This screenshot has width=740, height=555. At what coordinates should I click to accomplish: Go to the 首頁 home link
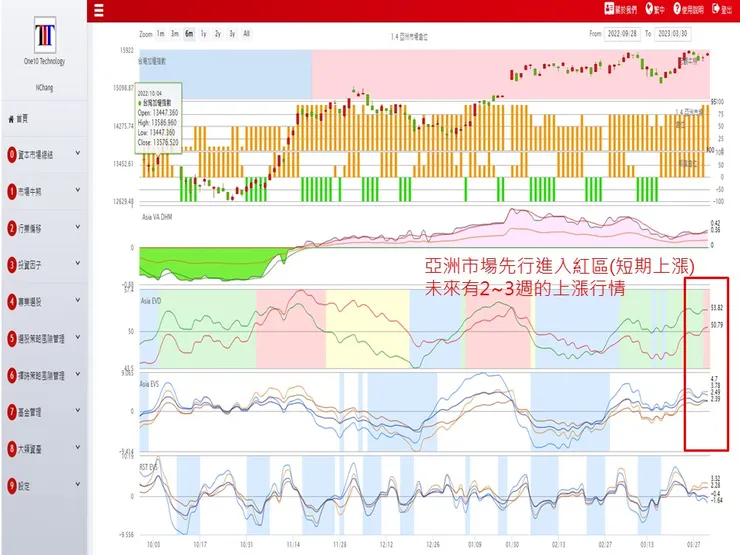point(18,119)
